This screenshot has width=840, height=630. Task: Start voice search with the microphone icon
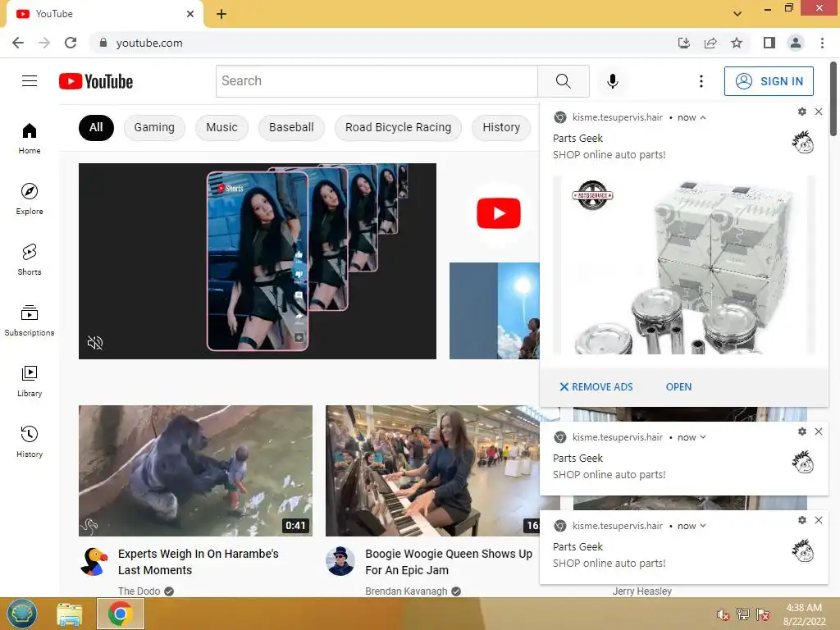(x=612, y=81)
